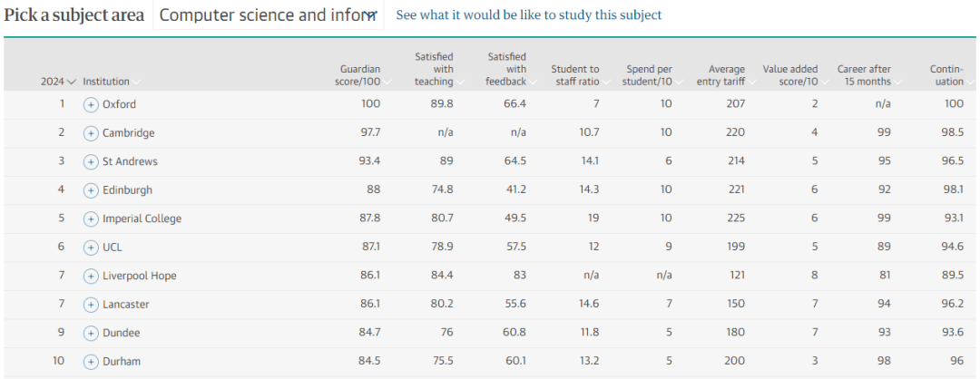Image resolution: width=980 pixels, height=379 pixels.
Task: Open Lancaster details via plus icon
Action: click(x=91, y=305)
